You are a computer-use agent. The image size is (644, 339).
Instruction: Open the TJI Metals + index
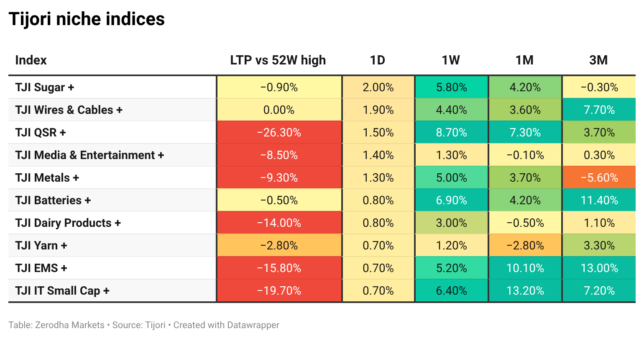click(47, 178)
